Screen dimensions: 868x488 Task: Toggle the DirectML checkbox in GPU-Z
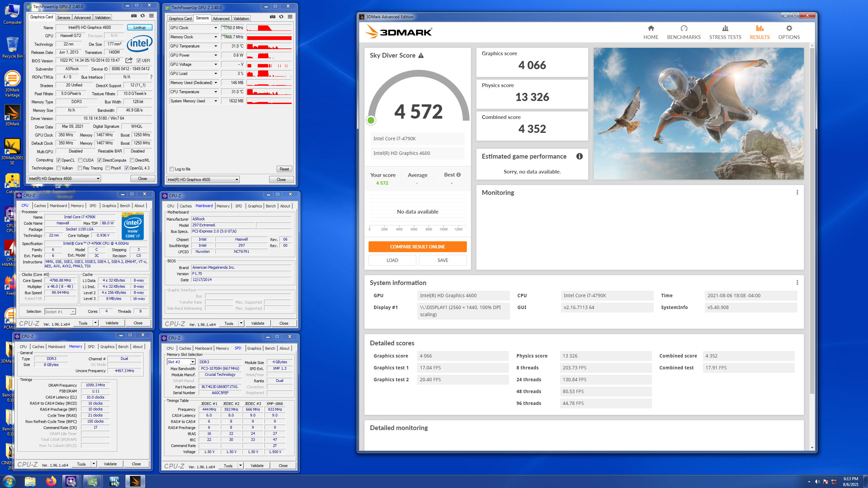click(x=132, y=160)
